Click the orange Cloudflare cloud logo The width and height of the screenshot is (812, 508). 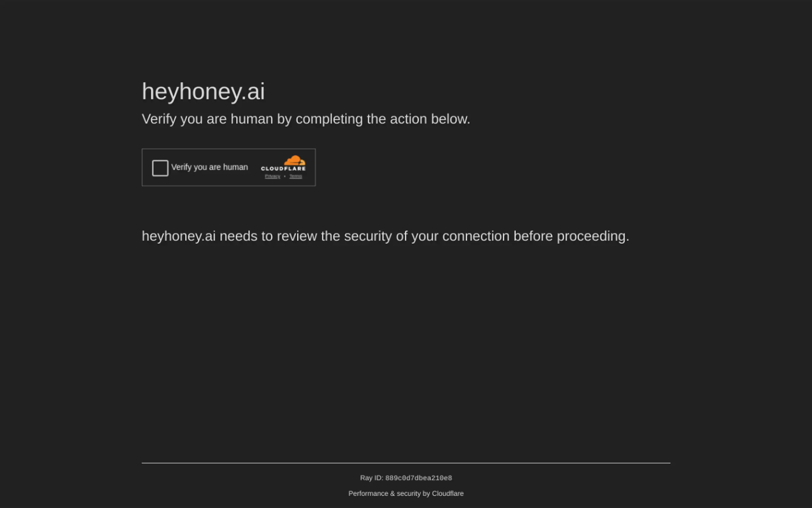(x=294, y=160)
